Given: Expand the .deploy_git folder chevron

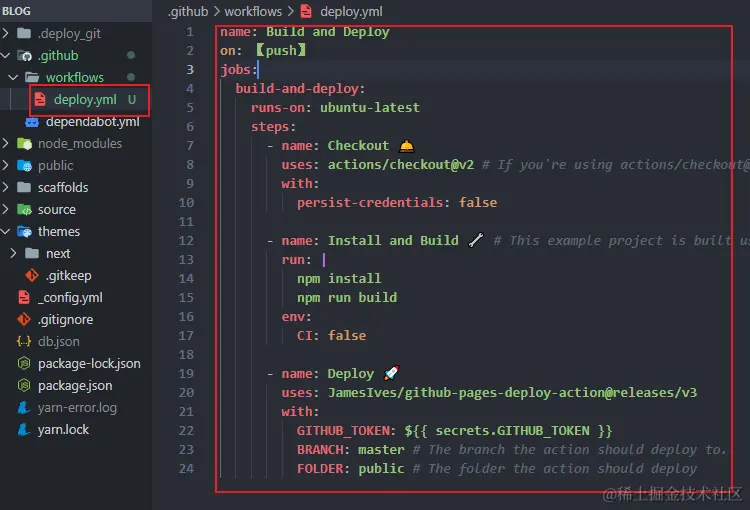Looking at the screenshot, I should (6, 33).
